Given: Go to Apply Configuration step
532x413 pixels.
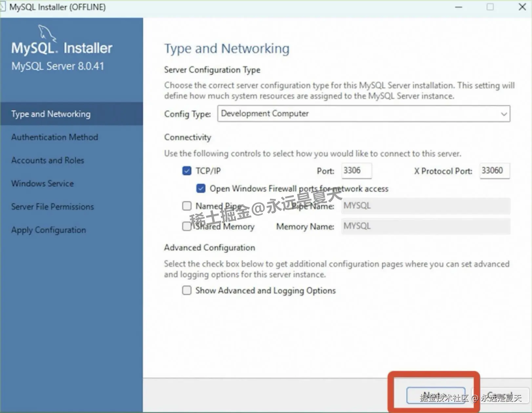Looking at the screenshot, I should [x=48, y=230].
